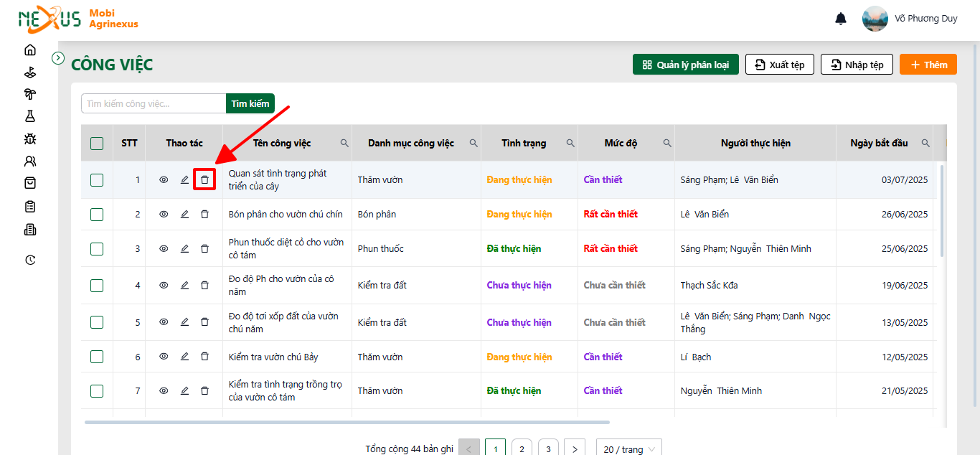Click the "Người thực hiện" column header
Screen dimensions: 980x455
755,143
